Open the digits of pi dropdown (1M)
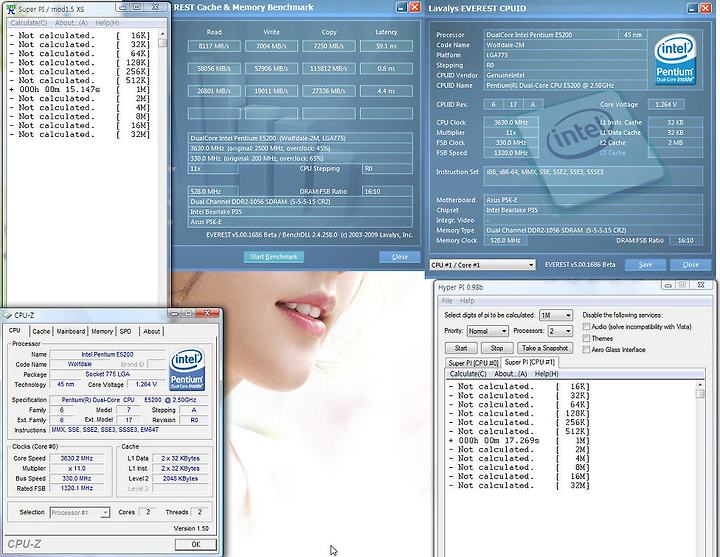Screen dimensions: 720x557 click(x=556, y=315)
